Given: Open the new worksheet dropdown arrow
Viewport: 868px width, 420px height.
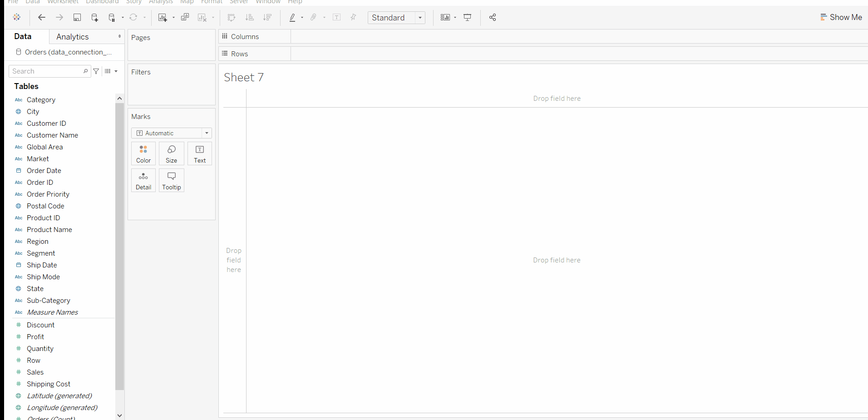Looking at the screenshot, I should point(173,18).
